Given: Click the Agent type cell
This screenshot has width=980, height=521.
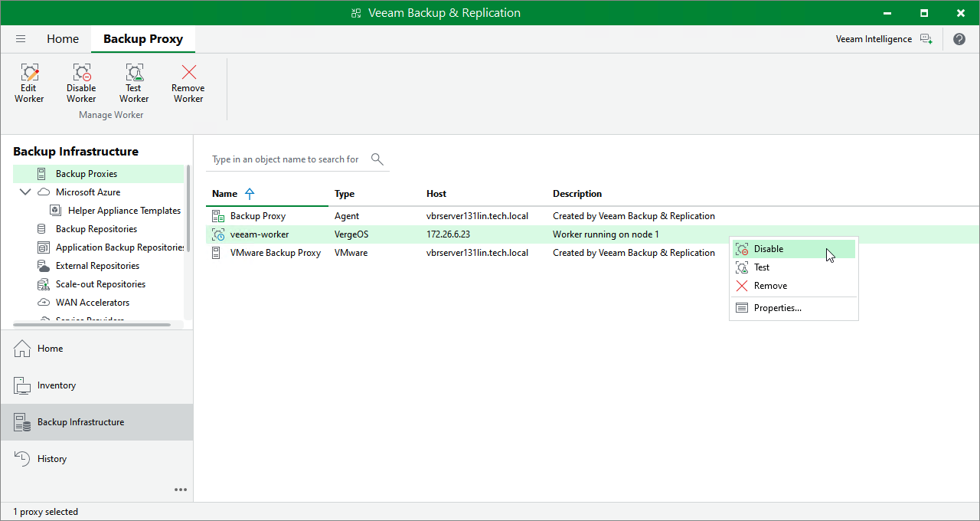Looking at the screenshot, I should point(347,216).
